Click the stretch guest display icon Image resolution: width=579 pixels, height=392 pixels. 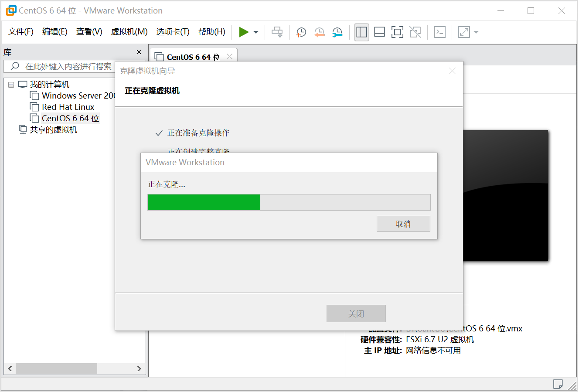(464, 32)
